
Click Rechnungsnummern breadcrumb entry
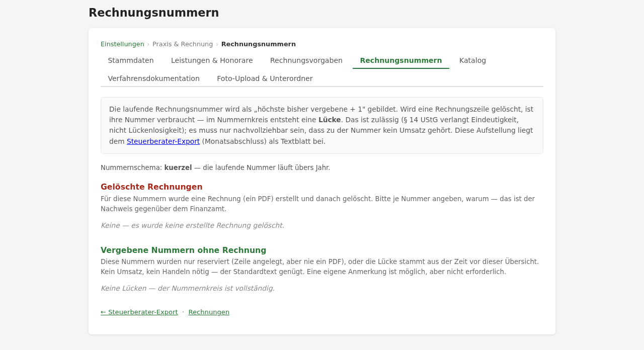259,44
